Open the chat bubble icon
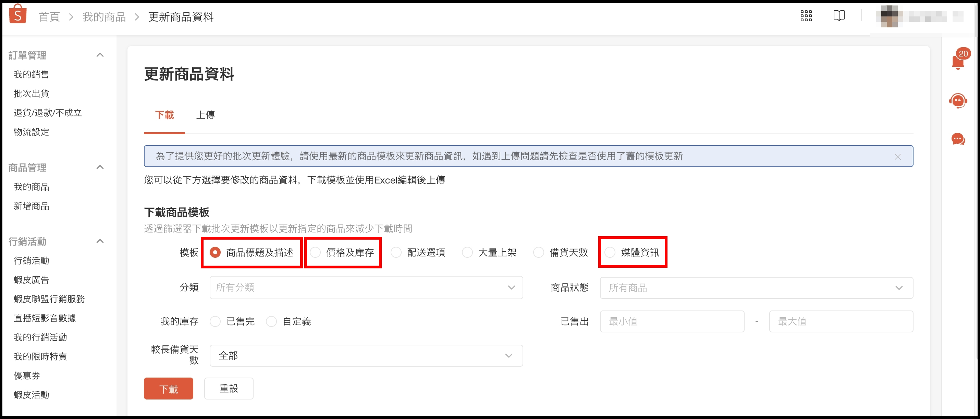Viewport: 980px width, 419px height. click(957, 139)
